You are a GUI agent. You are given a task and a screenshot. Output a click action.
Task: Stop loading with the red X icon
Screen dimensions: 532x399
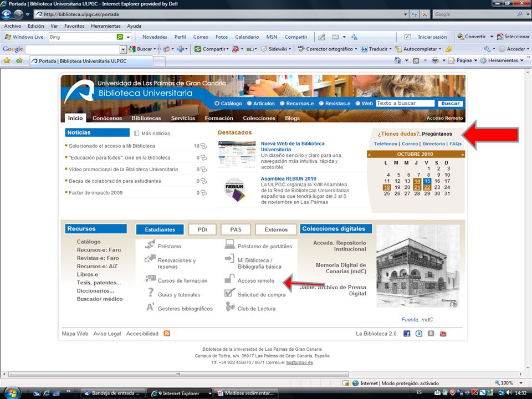(x=425, y=14)
